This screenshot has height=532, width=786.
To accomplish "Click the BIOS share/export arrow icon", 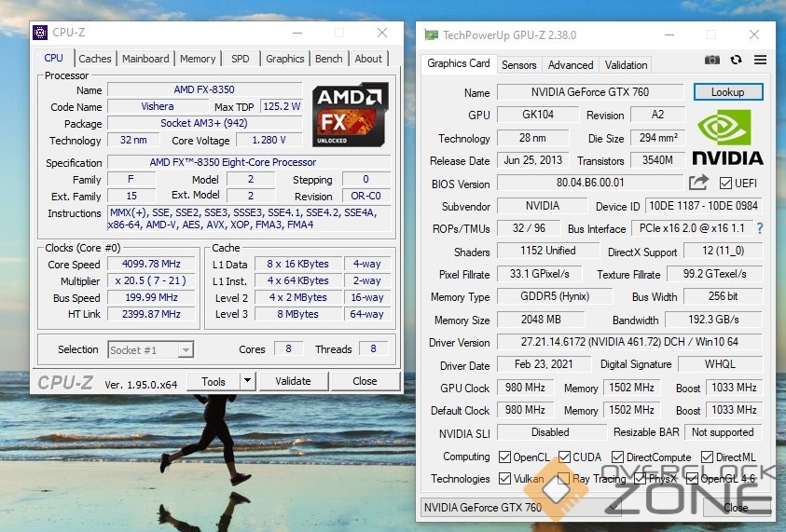I will click(698, 183).
